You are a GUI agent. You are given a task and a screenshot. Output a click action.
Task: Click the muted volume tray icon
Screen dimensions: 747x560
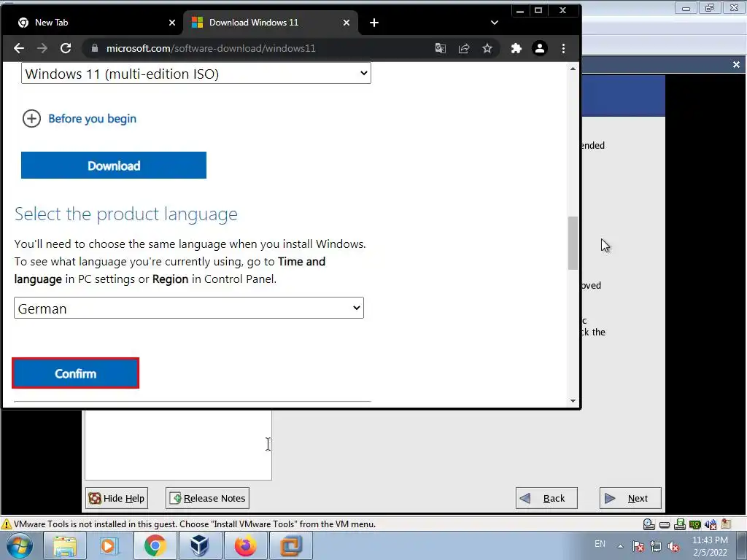(673, 546)
